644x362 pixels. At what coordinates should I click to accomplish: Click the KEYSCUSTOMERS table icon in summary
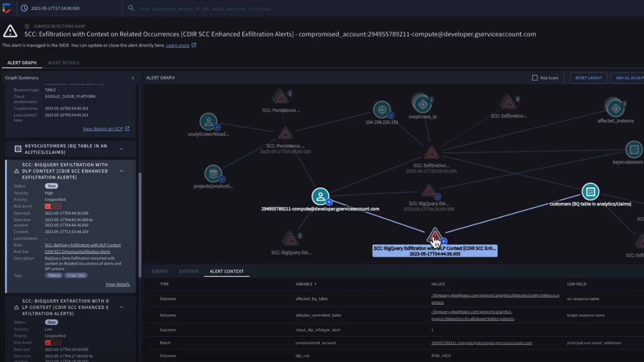18,149
